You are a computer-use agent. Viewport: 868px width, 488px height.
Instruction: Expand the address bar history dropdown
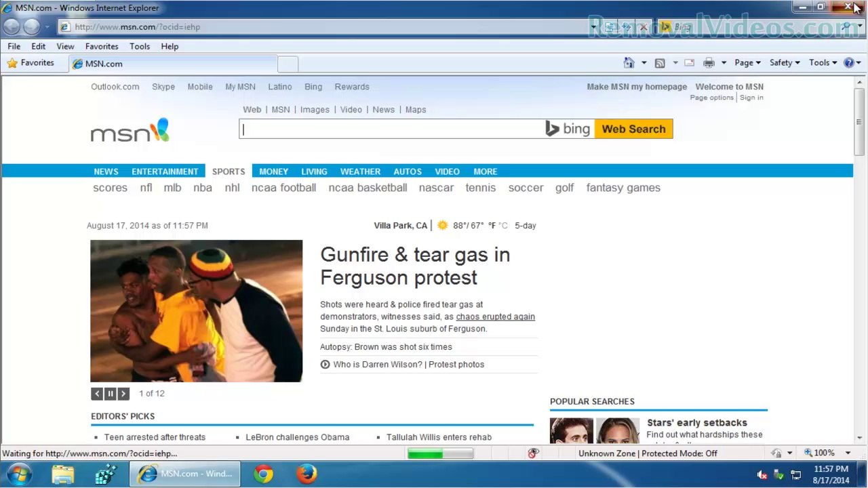[593, 27]
